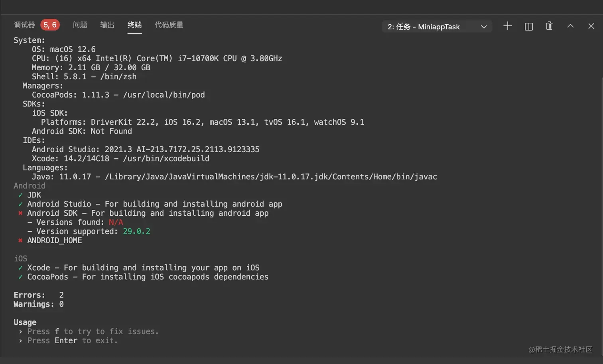This screenshot has width=603, height=364.
Task: Kill the terminal with the trash icon
Action: coord(549,26)
